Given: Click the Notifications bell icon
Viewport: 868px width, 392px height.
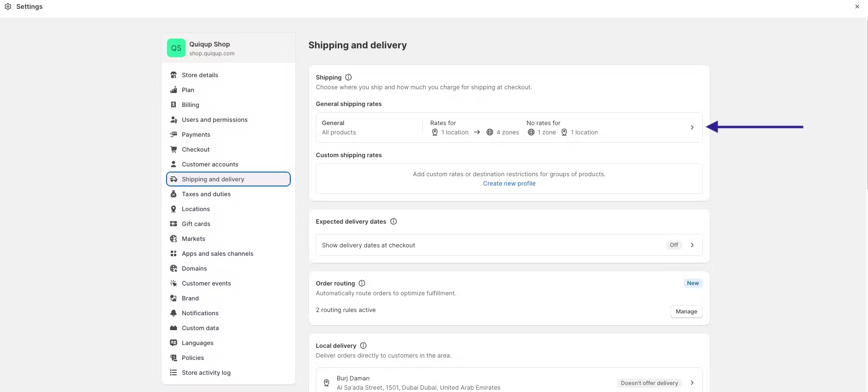Looking at the screenshot, I should (174, 313).
